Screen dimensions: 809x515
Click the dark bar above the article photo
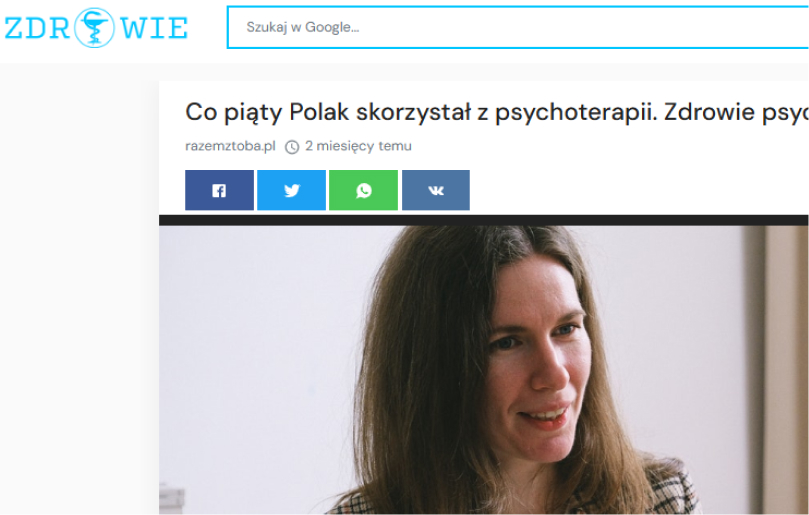[483, 220]
